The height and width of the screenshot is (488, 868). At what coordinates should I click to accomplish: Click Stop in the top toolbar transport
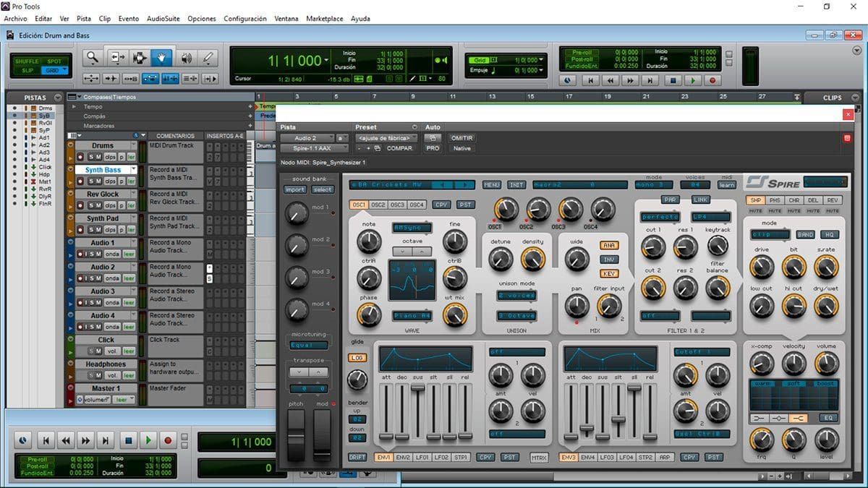coord(673,81)
